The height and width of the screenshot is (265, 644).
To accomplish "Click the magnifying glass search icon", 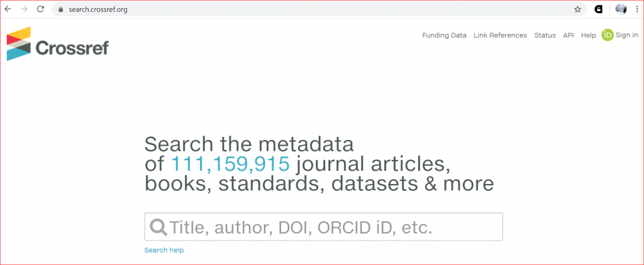I will click(x=158, y=227).
